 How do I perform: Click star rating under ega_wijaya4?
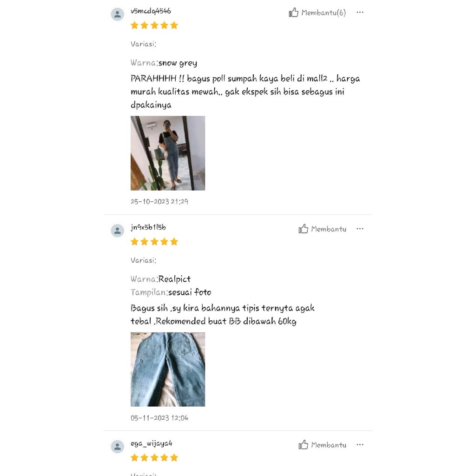(154, 457)
